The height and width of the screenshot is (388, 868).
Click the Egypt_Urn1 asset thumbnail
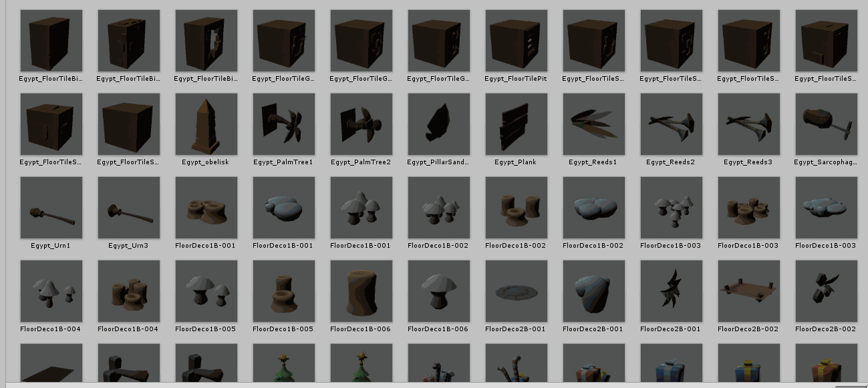click(51, 208)
